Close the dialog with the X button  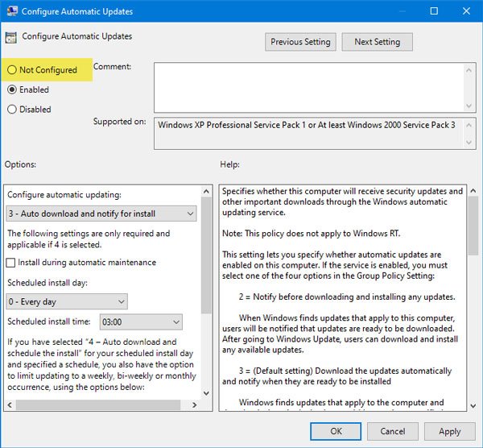pyautogui.click(x=469, y=12)
